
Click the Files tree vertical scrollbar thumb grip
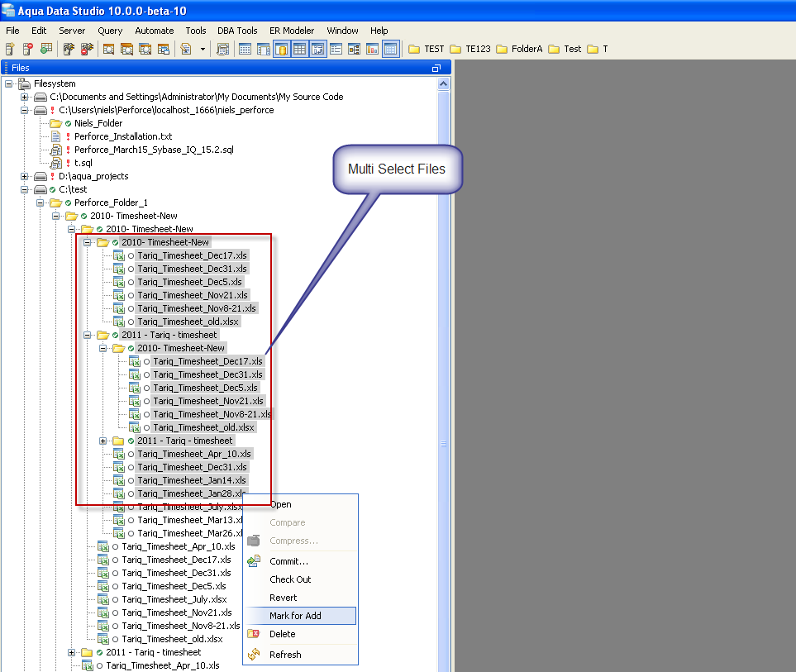click(x=443, y=444)
